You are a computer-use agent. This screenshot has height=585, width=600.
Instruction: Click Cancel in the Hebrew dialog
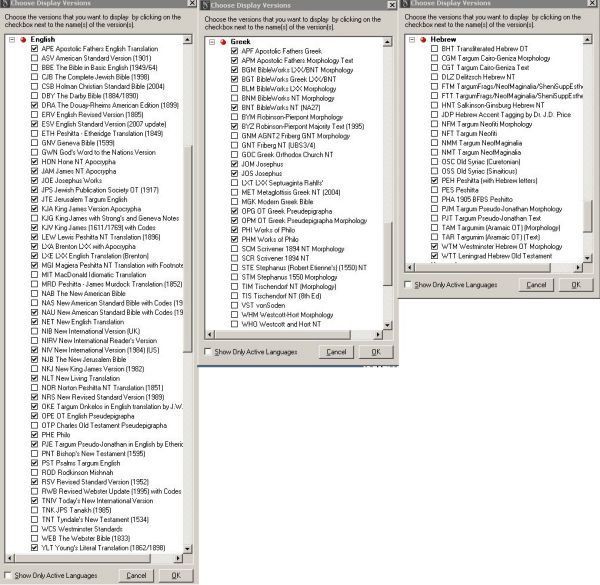point(536,285)
